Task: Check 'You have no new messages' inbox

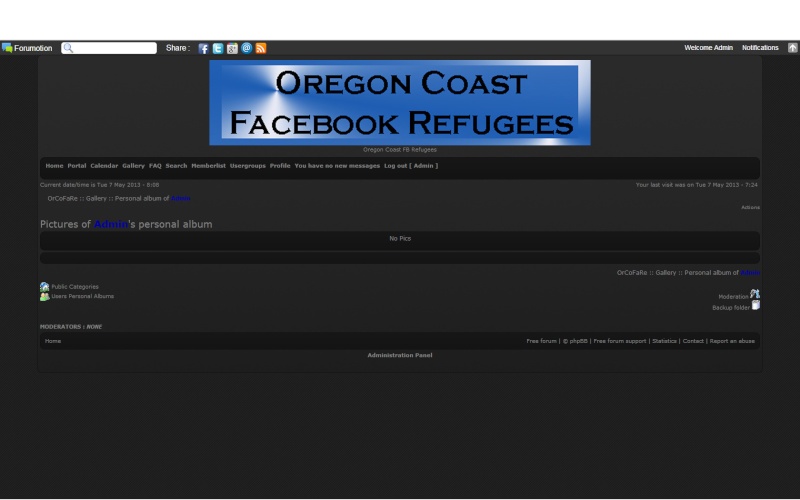Action: click(337, 166)
